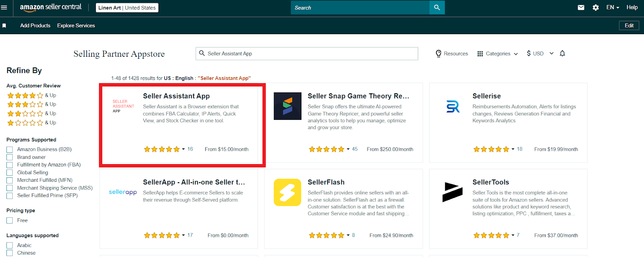Check the Free pricing type checkbox

pyautogui.click(x=10, y=220)
